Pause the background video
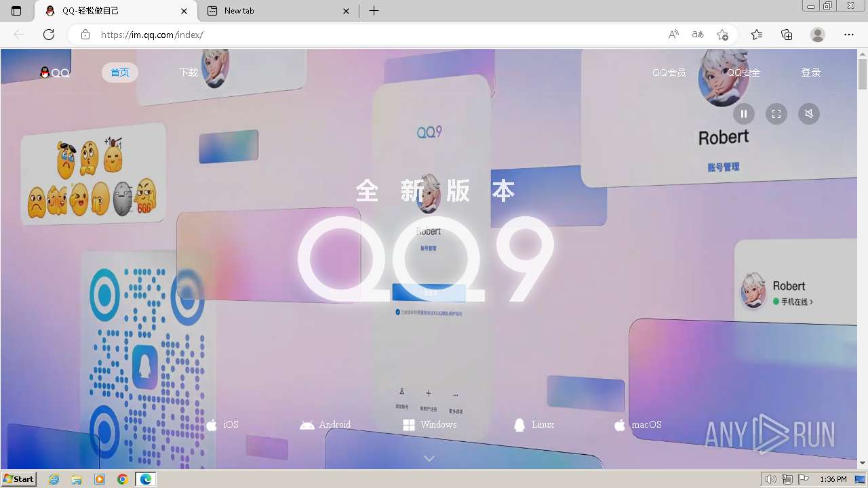 (743, 114)
